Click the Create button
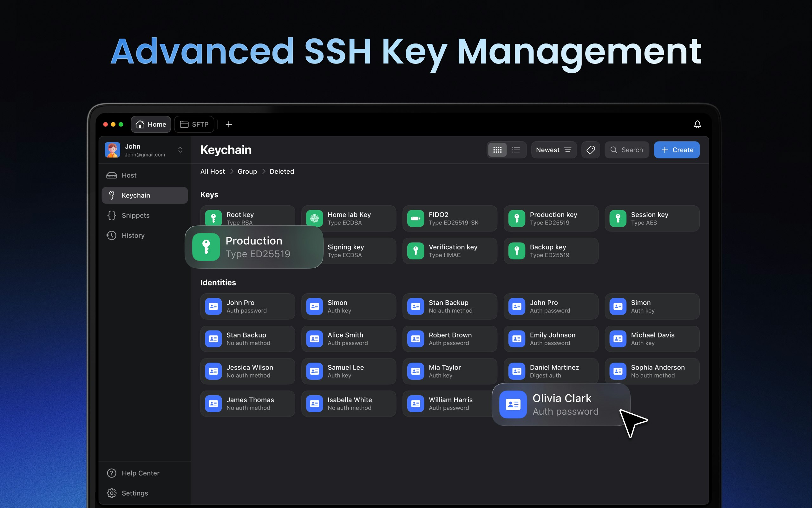 pyautogui.click(x=677, y=150)
